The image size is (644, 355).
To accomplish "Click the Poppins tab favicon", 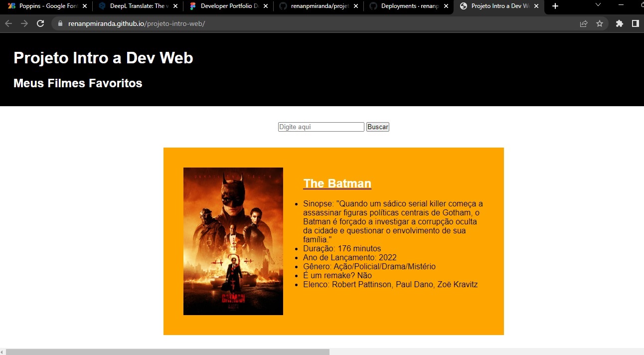I will 11,6.
